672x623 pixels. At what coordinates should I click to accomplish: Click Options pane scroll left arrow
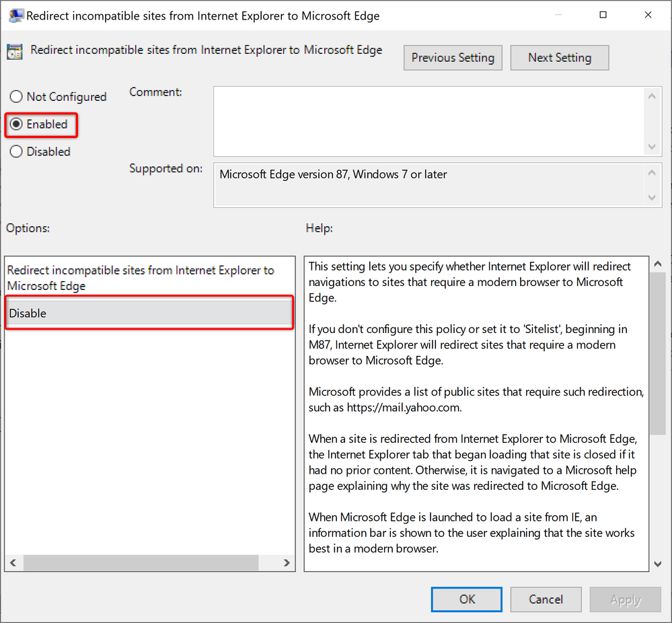13,562
